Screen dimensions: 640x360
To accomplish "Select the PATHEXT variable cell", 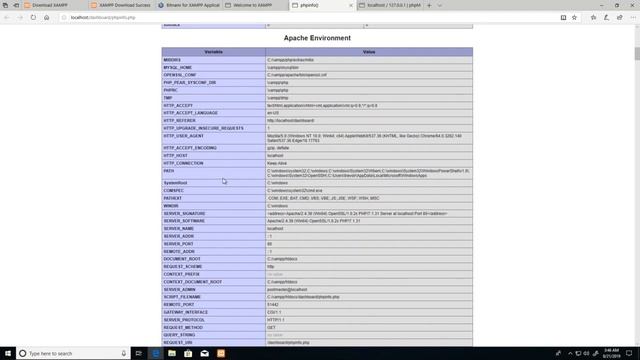I will click(x=213, y=198).
